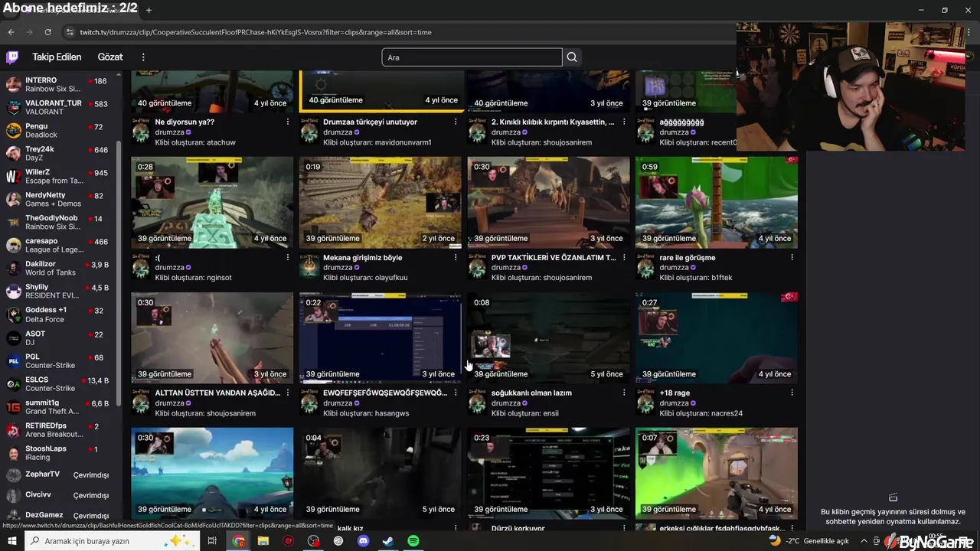Select the PGL channel avatar

click(x=13, y=361)
